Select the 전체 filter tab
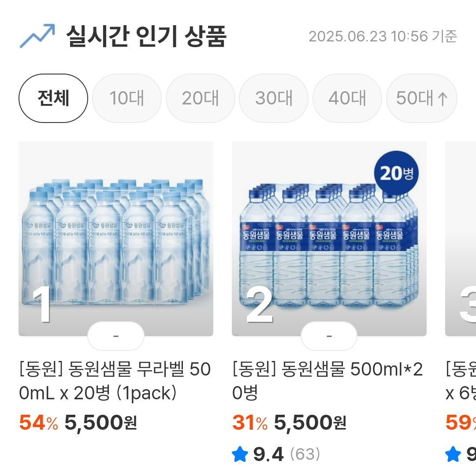The height and width of the screenshot is (476, 476). coord(53,98)
